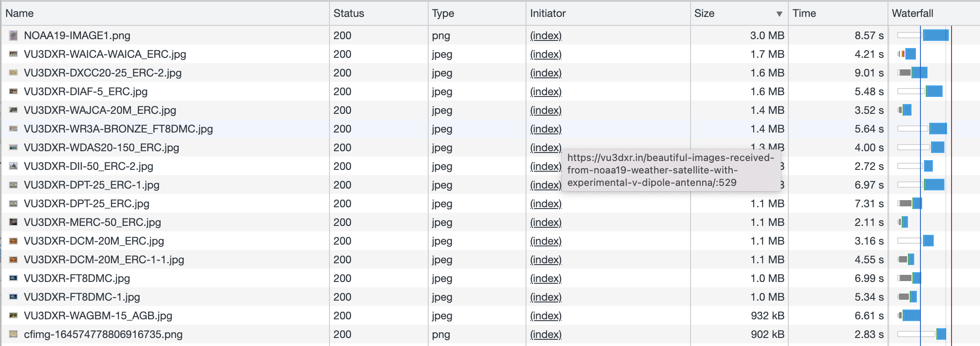Click the VU3DXR-DXCC20-25_ERC-2.jpg thumbnail icon
This screenshot has height=346, width=980.
14,73
